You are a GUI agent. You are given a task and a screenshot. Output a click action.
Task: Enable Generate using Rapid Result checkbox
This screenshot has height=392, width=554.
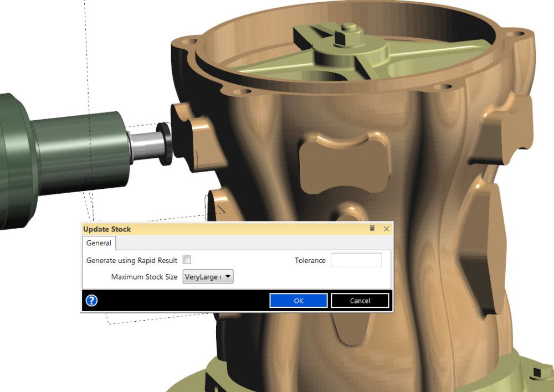(187, 260)
